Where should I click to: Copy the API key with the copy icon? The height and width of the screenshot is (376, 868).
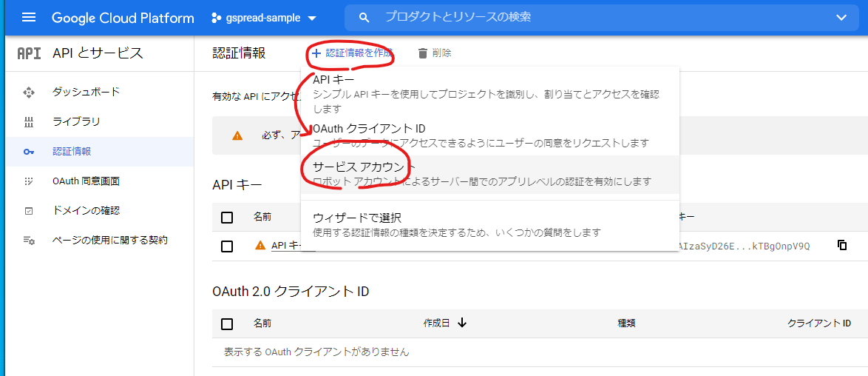click(x=841, y=245)
